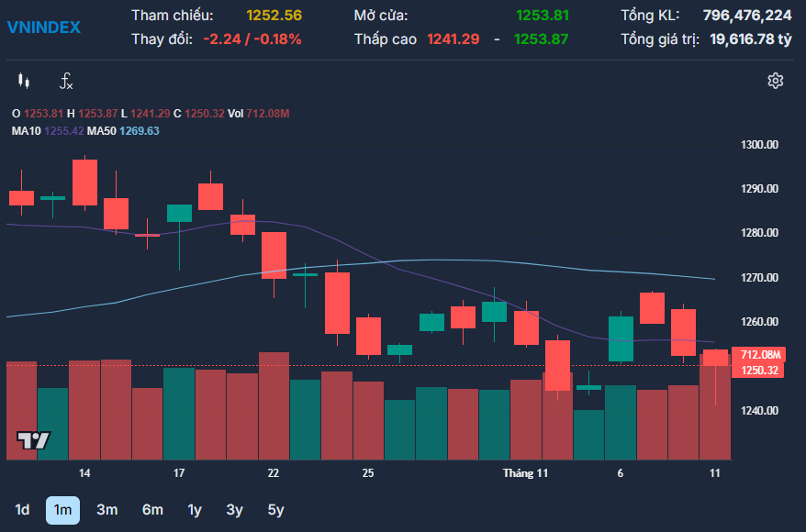Open the fx indicators menu
This screenshot has height=532, width=806.
(66, 81)
